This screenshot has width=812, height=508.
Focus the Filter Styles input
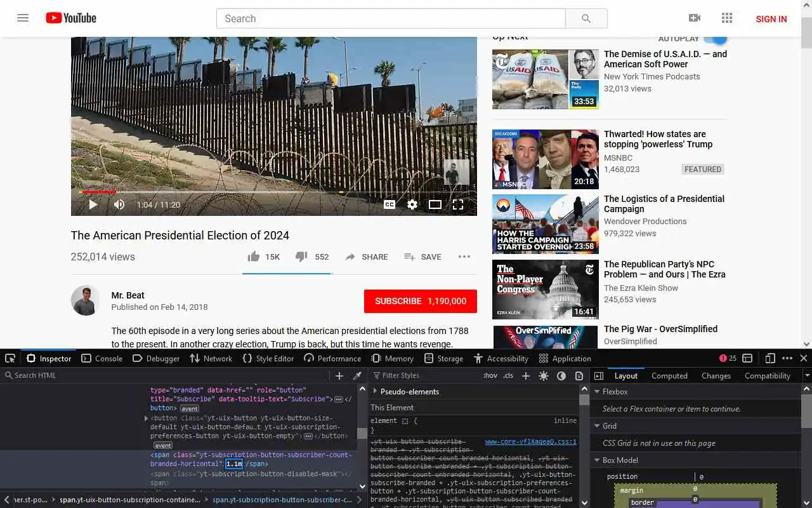click(x=425, y=375)
